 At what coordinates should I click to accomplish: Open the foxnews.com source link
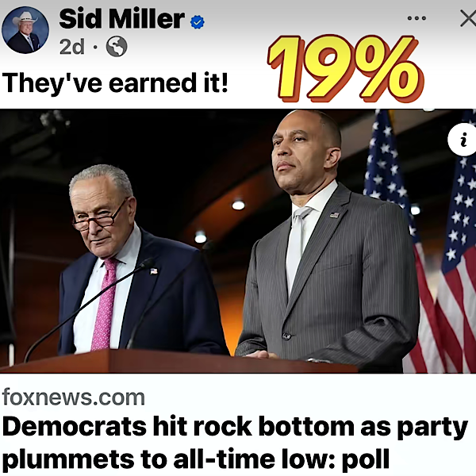pyautogui.click(x=74, y=397)
